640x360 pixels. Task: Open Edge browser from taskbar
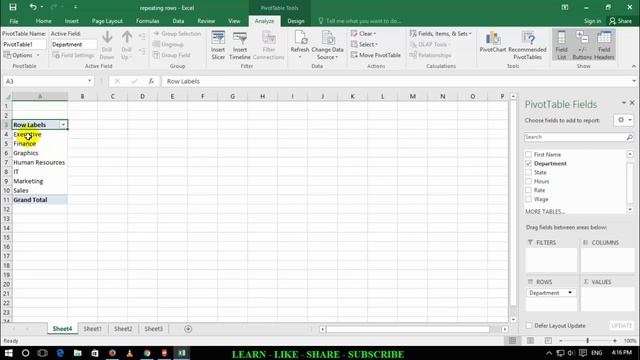click(x=60, y=353)
